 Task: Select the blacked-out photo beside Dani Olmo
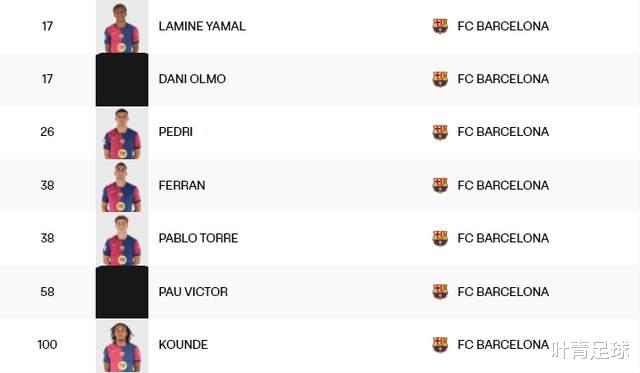pyautogui.click(x=122, y=80)
